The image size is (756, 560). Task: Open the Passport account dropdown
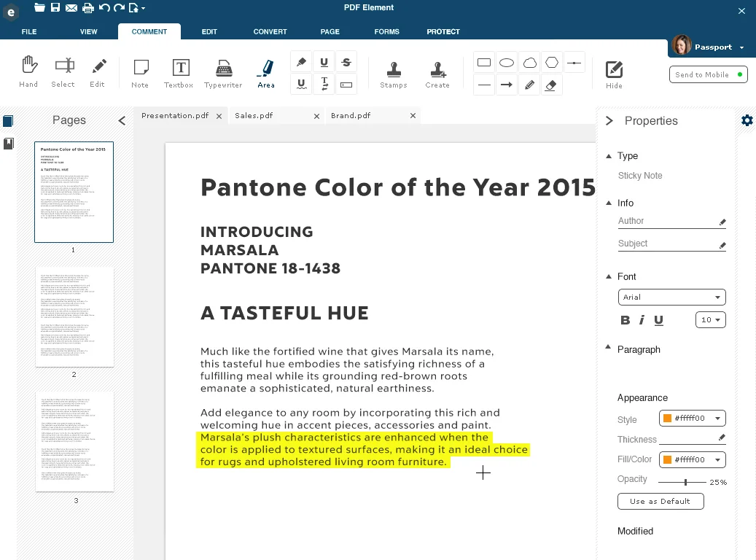(x=741, y=47)
